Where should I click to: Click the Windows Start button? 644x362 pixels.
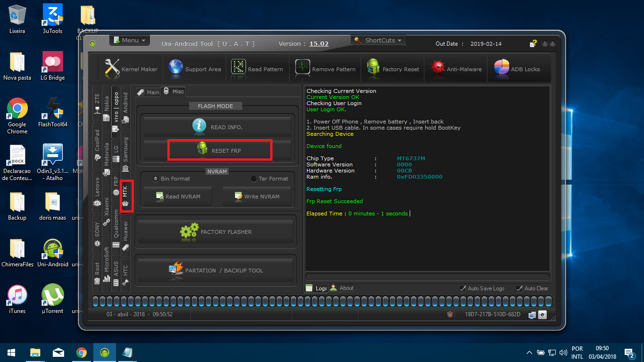tap(11, 352)
